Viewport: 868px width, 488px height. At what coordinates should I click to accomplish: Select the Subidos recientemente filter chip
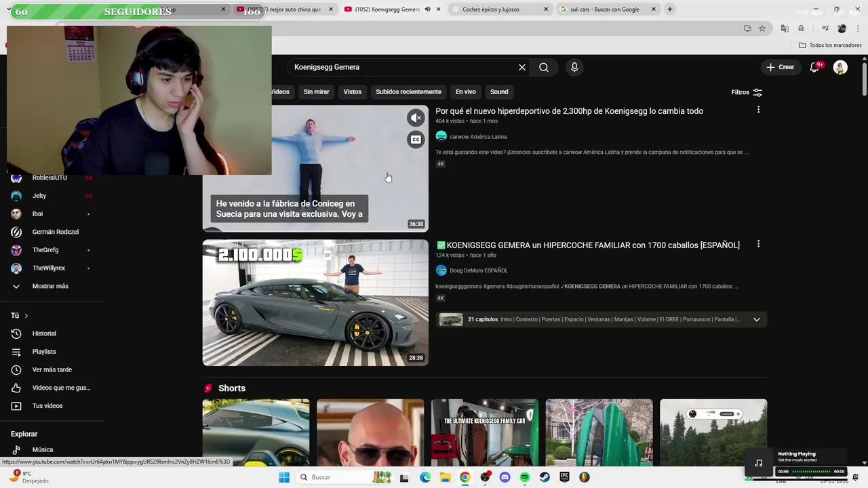pyautogui.click(x=408, y=91)
